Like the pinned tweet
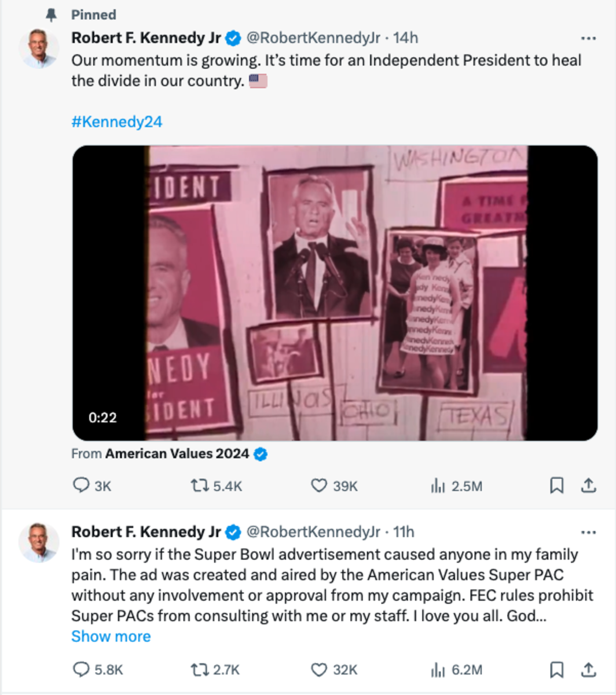The width and height of the screenshot is (616, 695). [319, 487]
